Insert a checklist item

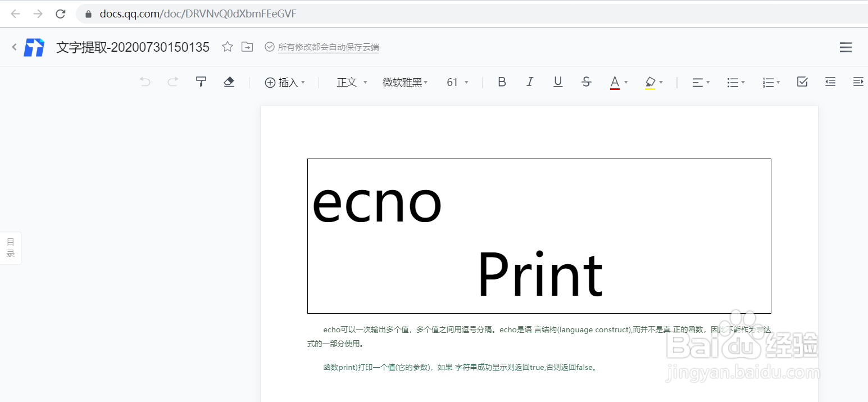click(802, 82)
